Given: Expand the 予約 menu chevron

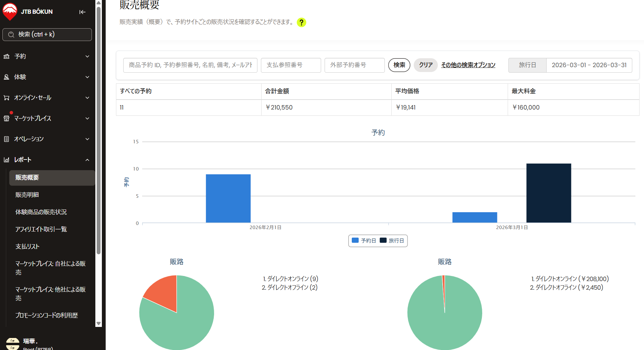Looking at the screenshot, I should (87, 56).
